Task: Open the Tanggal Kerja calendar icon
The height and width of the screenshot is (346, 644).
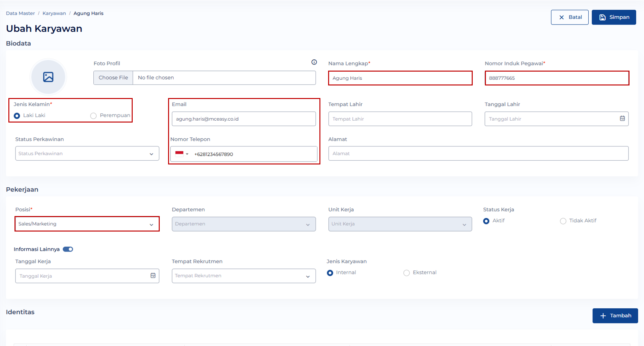Action: [x=153, y=276]
